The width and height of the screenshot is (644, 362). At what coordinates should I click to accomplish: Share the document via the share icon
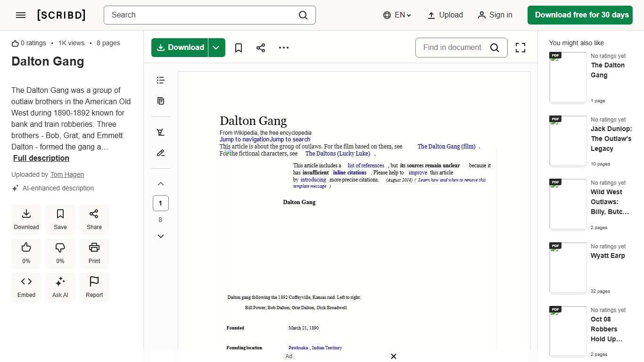point(261,48)
